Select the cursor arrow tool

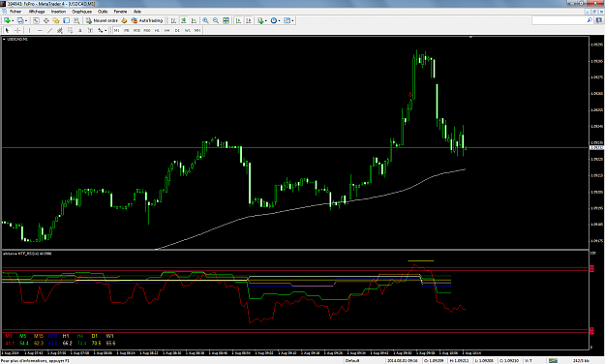8,30
